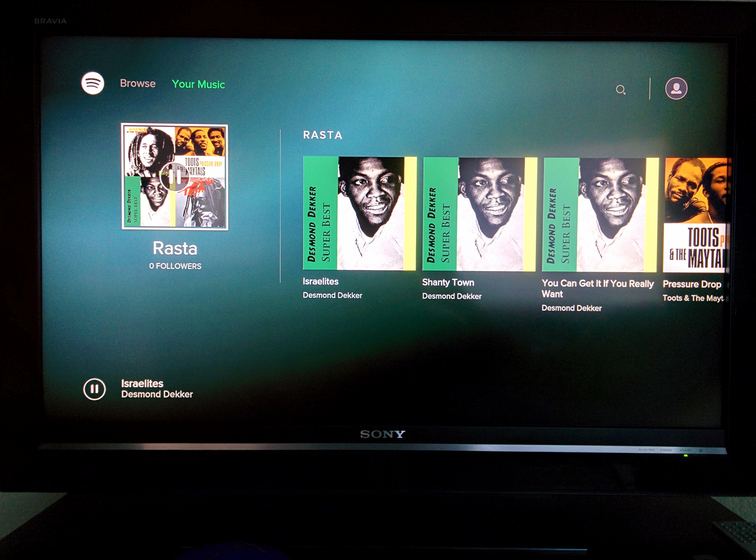Pause playback with bottom bar button
This screenshot has height=560, width=756.
click(x=94, y=389)
